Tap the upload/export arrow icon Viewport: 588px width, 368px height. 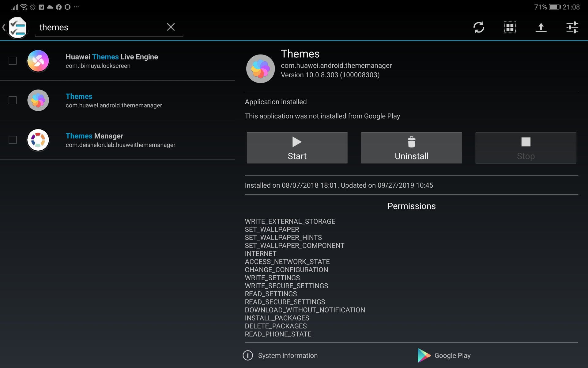pos(541,27)
